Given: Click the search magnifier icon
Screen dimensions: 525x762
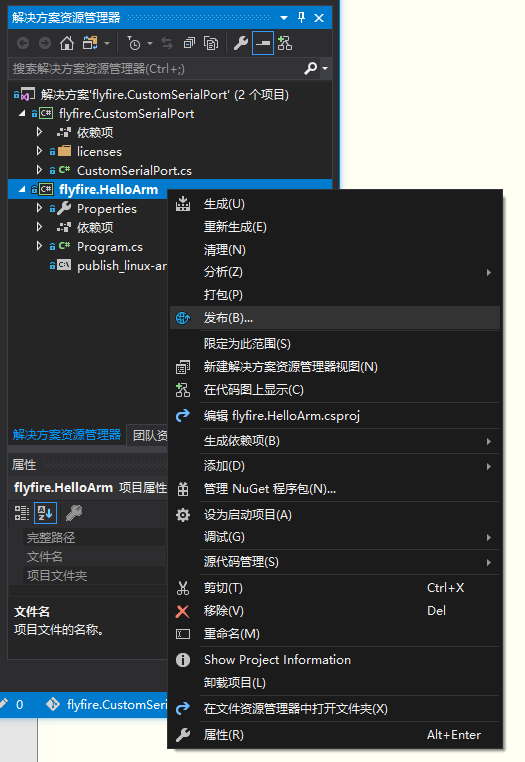Looking at the screenshot, I should tap(310, 69).
